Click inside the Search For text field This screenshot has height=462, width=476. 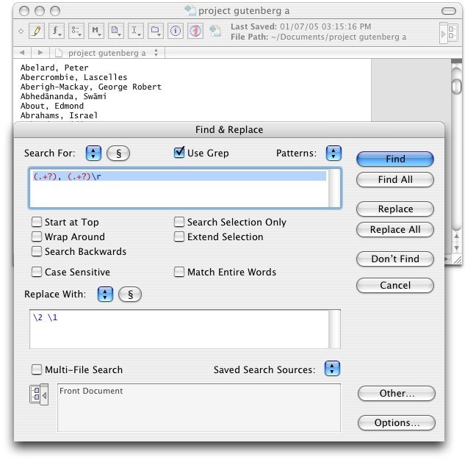click(185, 188)
